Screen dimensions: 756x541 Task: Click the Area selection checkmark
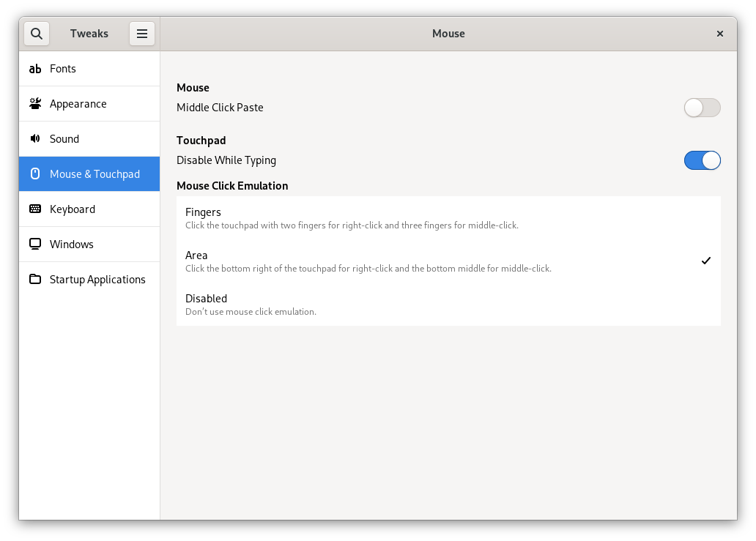[705, 260]
